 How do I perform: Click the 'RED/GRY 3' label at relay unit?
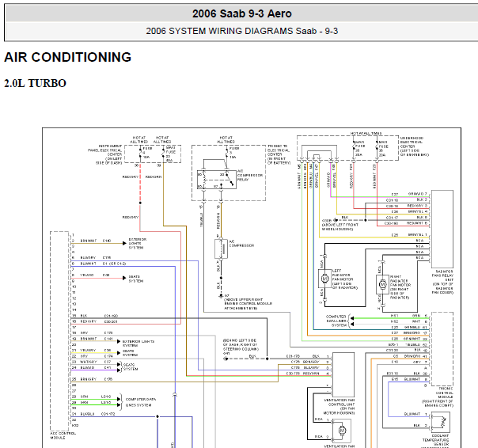417,206
